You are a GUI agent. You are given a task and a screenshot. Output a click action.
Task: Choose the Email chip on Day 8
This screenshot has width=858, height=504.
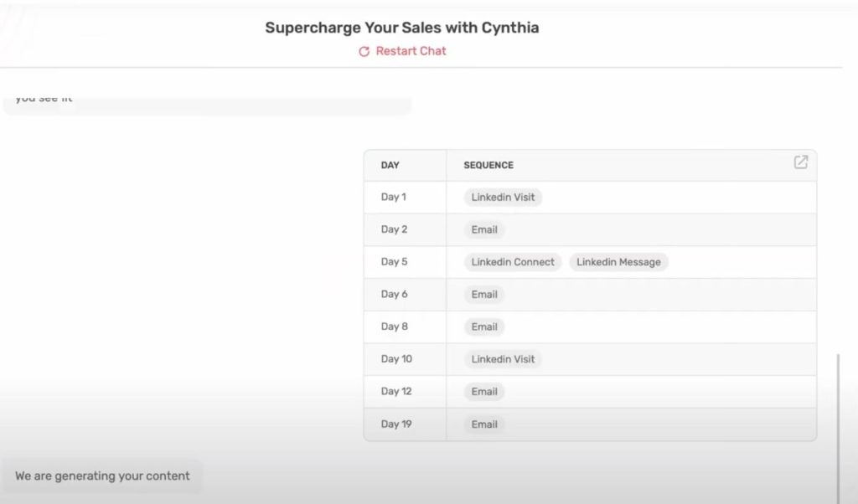[484, 327]
